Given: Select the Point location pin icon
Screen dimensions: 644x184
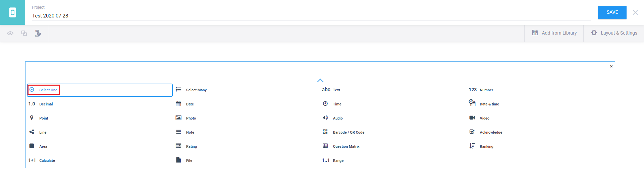Looking at the screenshot, I should (x=32, y=118).
